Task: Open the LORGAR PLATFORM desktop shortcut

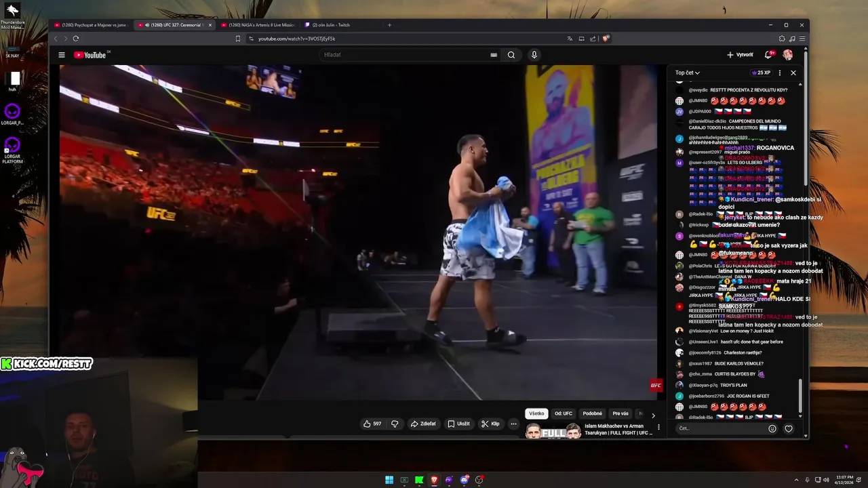Action: (12, 150)
